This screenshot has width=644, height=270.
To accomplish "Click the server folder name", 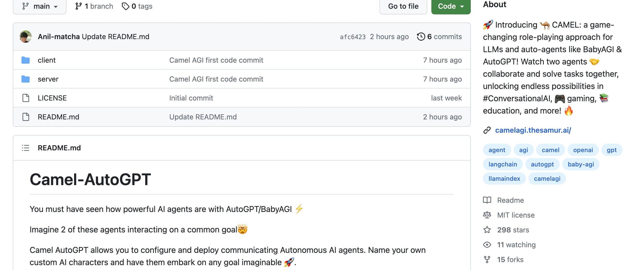I will point(48,79).
